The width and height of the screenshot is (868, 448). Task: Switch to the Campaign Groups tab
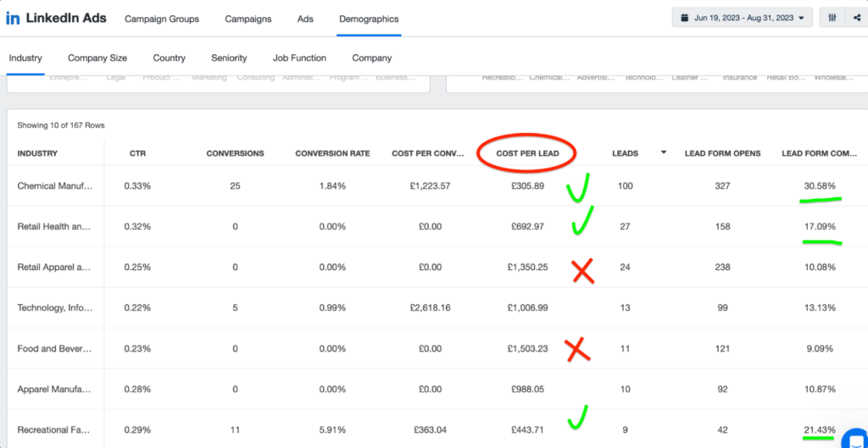[x=162, y=19]
